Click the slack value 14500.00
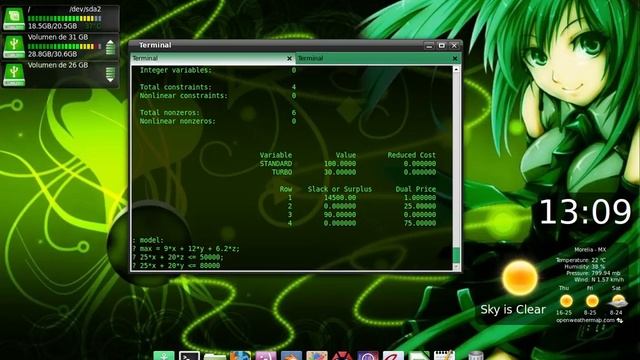This screenshot has width=640, height=360. pos(340,198)
